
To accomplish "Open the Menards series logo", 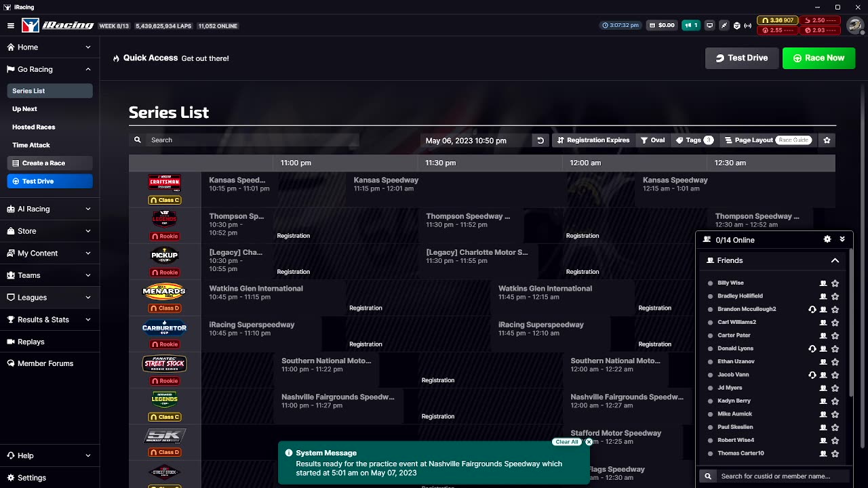I will coord(165,292).
